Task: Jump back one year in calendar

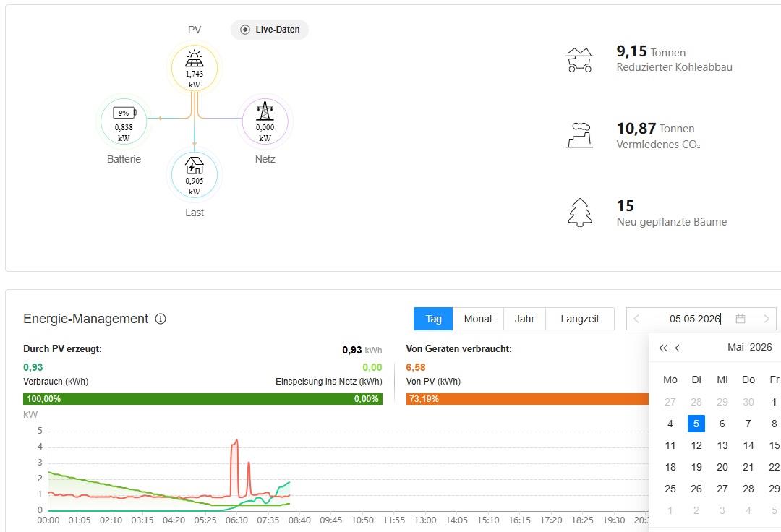Action: (x=663, y=348)
